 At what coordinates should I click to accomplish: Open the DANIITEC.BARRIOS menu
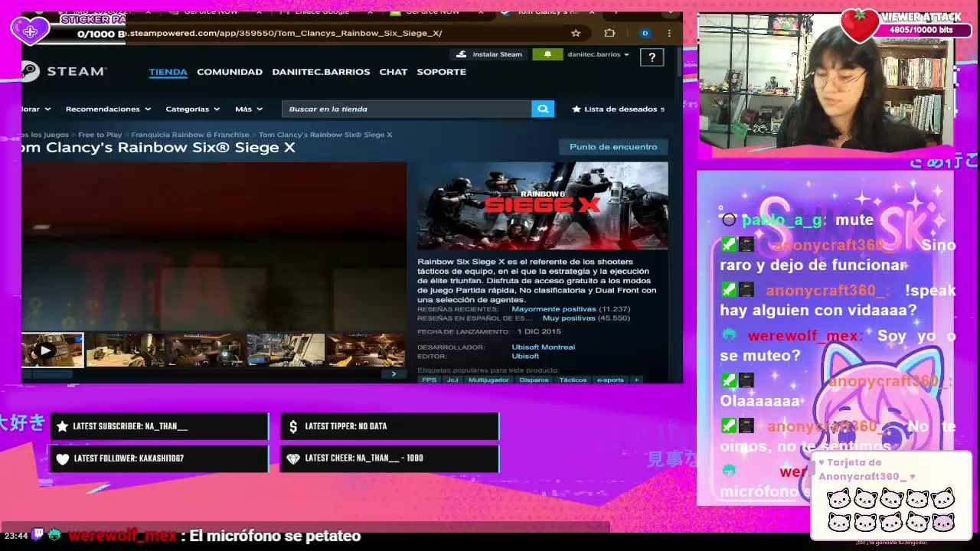tap(321, 71)
